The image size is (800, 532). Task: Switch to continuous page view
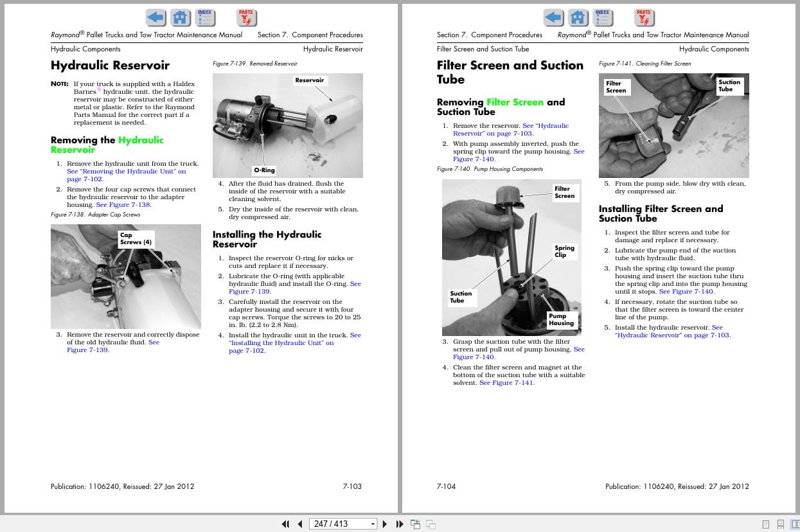(780, 524)
